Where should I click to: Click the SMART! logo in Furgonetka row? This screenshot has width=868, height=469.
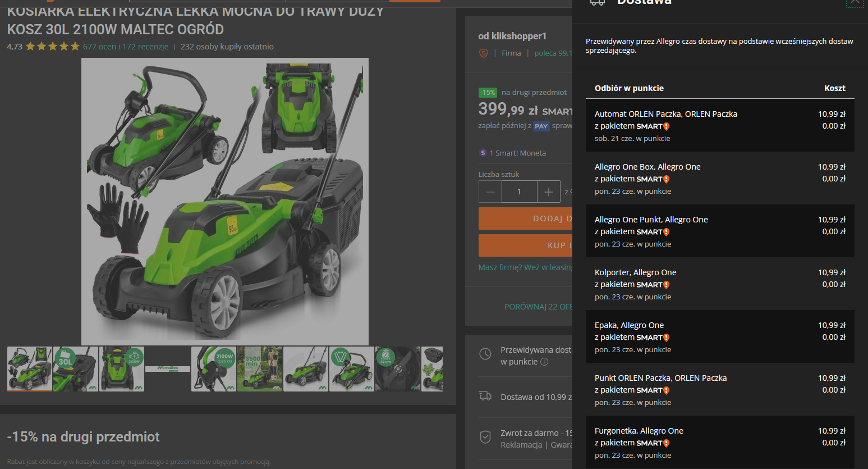click(x=653, y=443)
